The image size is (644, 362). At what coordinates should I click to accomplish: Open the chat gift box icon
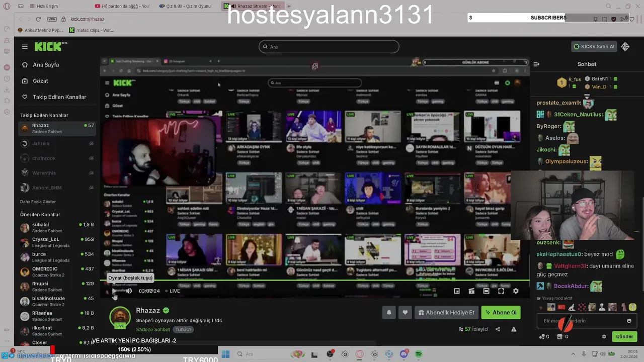[x=559, y=337]
